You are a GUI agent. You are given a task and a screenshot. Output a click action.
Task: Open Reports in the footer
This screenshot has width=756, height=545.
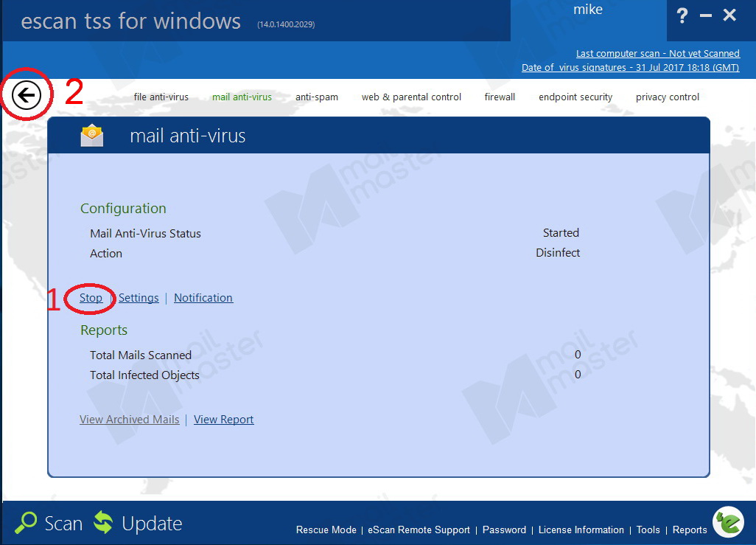[x=690, y=530]
